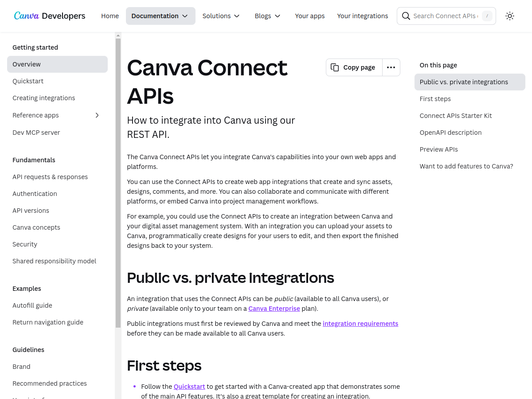This screenshot has width=532, height=399.
Task: Open Your integrations from the navigation bar
Action: tap(363, 16)
